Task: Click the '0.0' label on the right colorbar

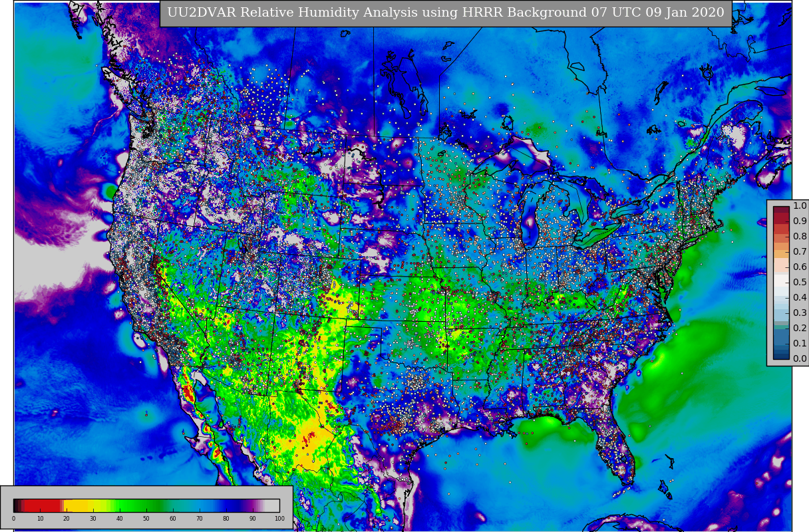Action: (x=800, y=359)
